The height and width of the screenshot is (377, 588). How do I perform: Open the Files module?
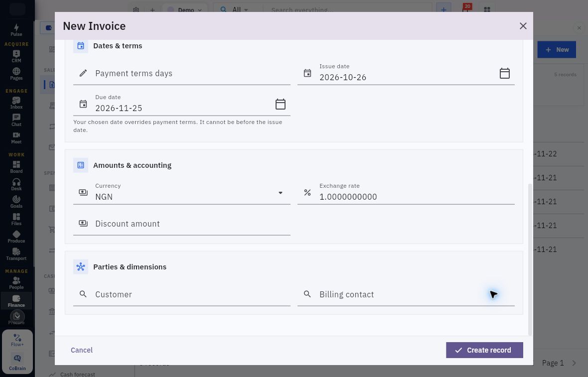point(16,219)
